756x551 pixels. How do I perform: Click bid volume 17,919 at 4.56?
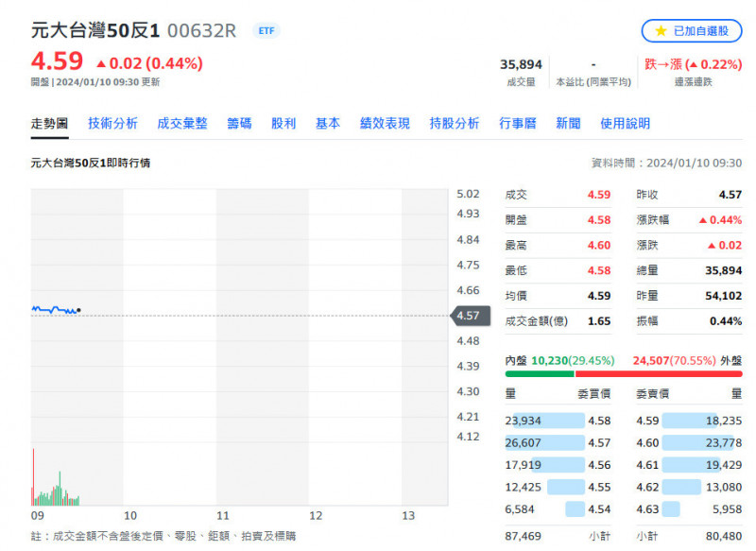pyautogui.click(x=523, y=465)
